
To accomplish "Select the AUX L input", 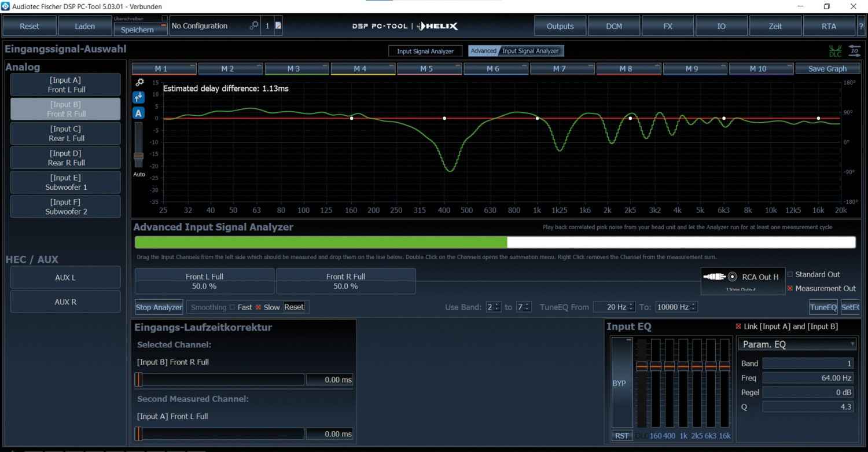I will click(65, 277).
